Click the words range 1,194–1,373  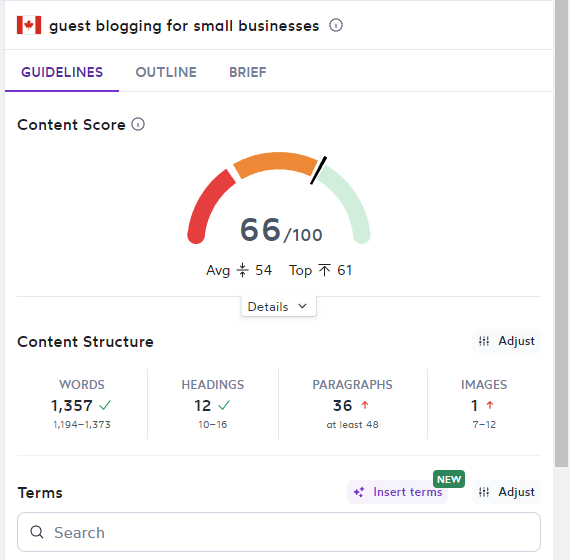pyautogui.click(x=82, y=424)
